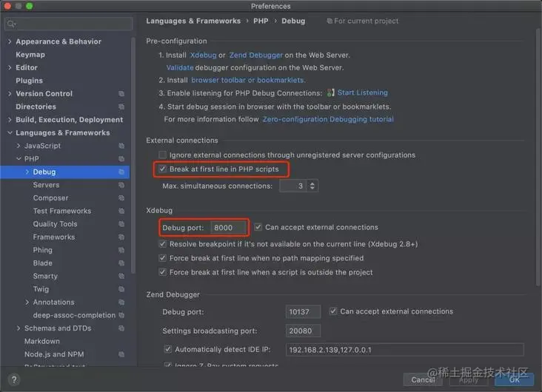Collapse the PHP node
This screenshot has height=392, width=542.
(19, 159)
